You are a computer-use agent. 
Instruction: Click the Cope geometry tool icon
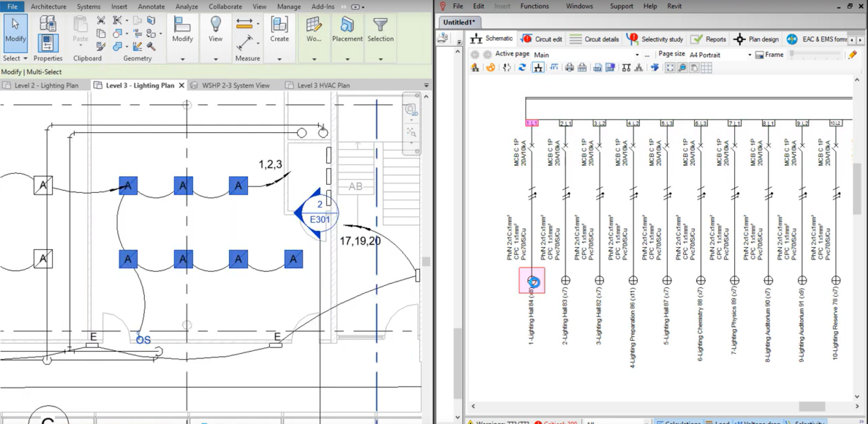[x=117, y=20]
